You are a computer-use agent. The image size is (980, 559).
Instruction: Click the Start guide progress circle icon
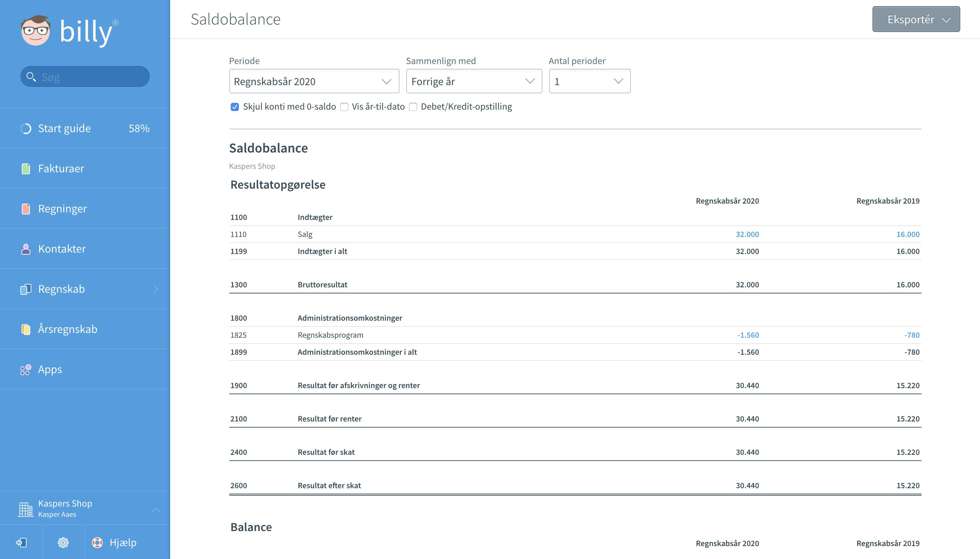(x=26, y=129)
